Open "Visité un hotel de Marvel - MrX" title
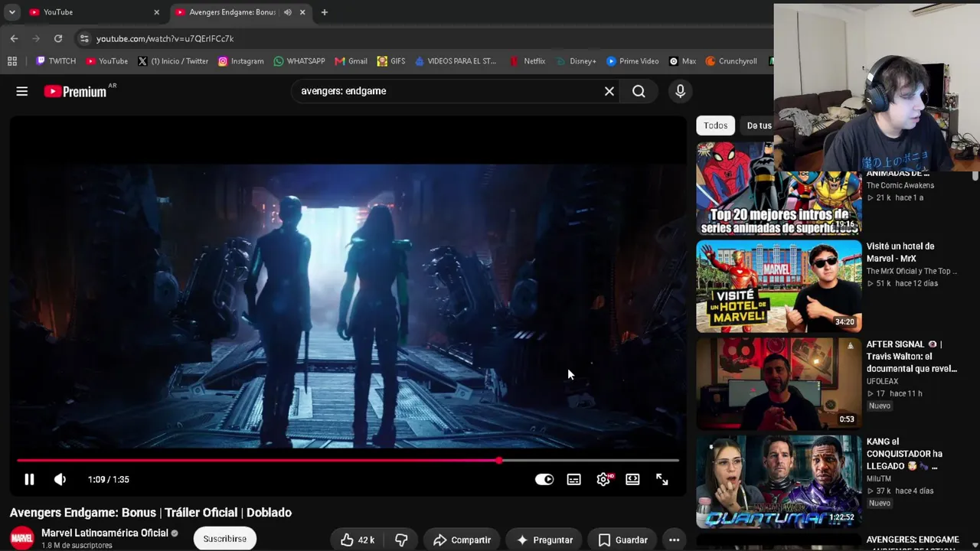 (x=900, y=253)
